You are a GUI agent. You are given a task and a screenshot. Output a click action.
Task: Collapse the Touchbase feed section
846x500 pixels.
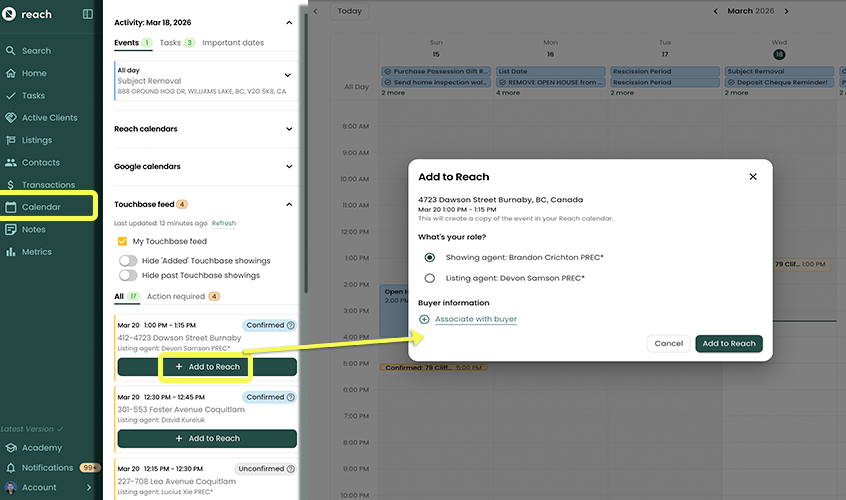point(289,204)
